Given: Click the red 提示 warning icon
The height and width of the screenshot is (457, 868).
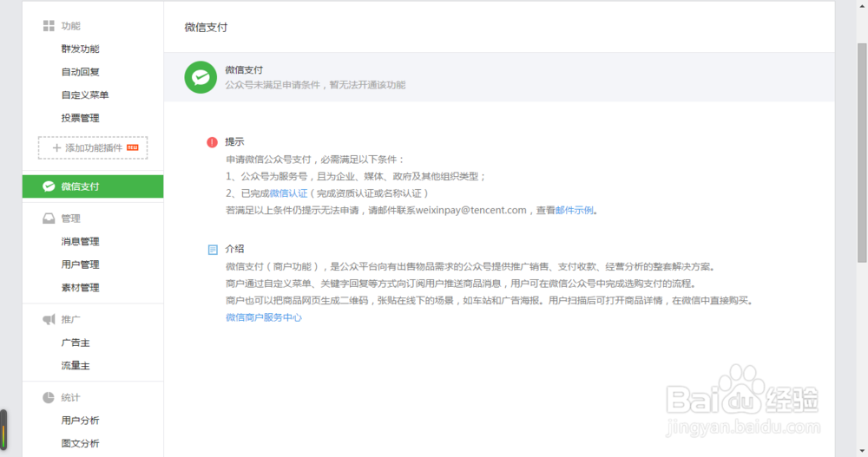Looking at the screenshot, I should [212, 142].
